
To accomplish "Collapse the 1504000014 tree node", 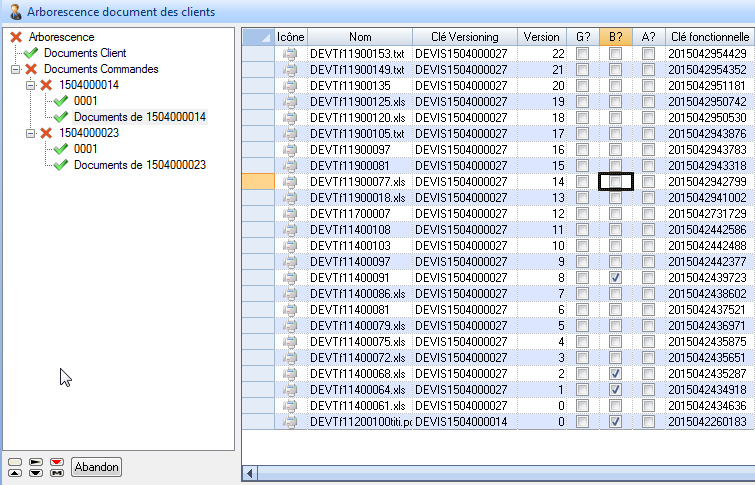I will [30, 85].
